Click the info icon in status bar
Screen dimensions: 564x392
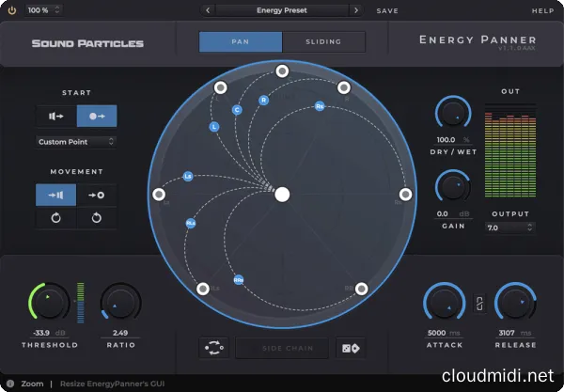[10, 384]
